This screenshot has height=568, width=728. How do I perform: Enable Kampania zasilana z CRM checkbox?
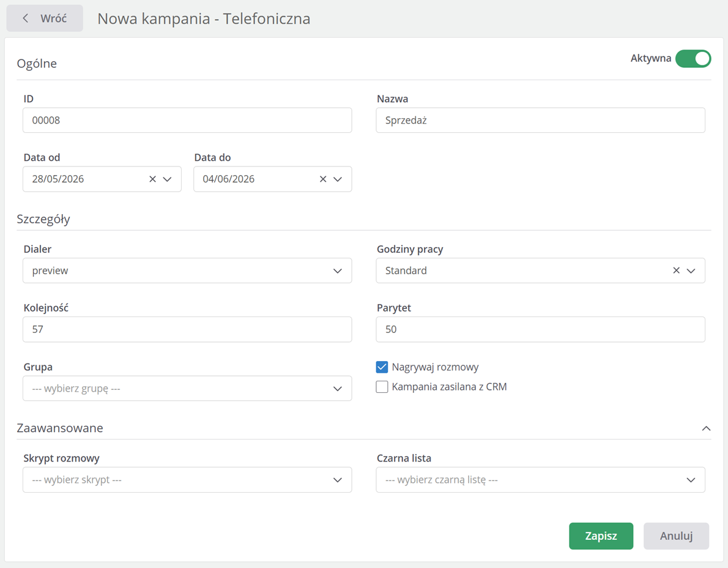tap(382, 387)
